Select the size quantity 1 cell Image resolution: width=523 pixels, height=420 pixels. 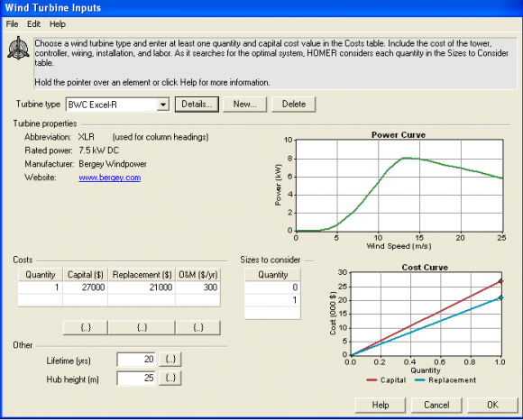(x=272, y=300)
